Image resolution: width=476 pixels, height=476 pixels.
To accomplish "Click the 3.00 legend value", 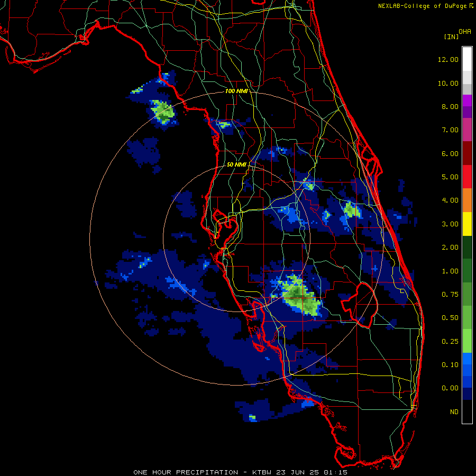I will tap(450, 224).
